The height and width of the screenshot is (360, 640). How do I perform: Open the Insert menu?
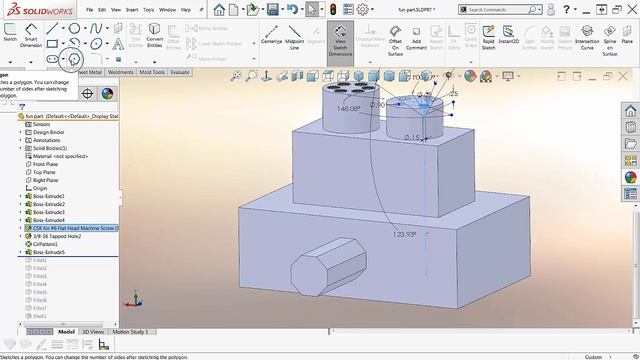click(132, 10)
